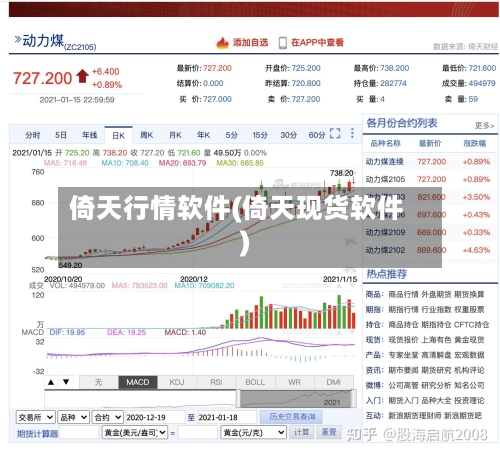
Task: Open 期货换算 link
Action: pos(469,295)
